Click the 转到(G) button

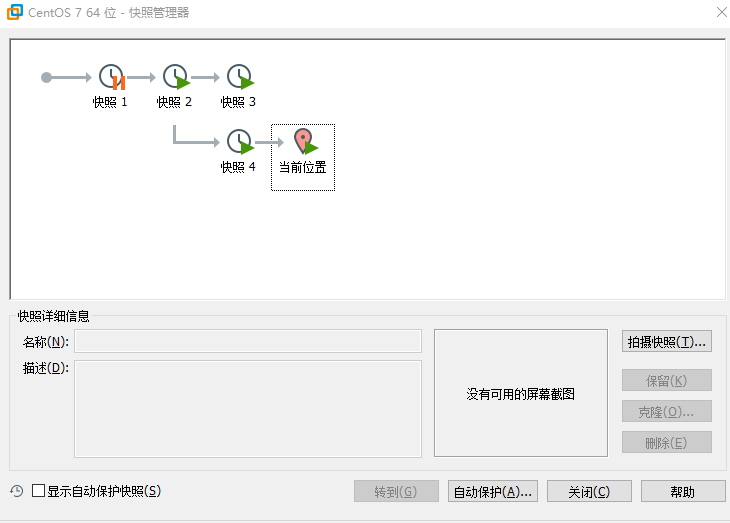pos(396,491)
